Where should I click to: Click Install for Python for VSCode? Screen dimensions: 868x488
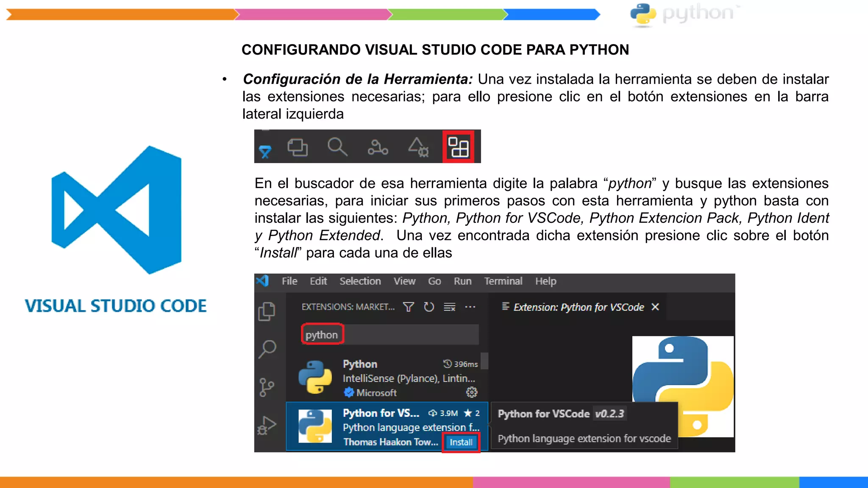click(461, 442)
